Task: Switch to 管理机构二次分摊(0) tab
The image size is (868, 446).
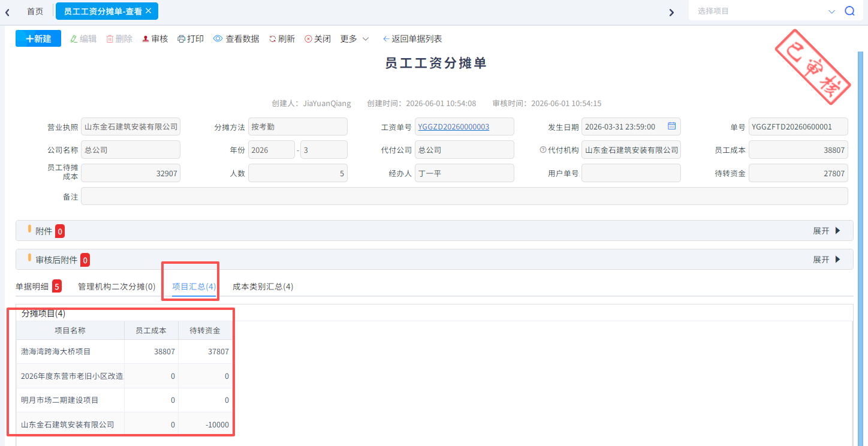Action: [x=116, y=287]
